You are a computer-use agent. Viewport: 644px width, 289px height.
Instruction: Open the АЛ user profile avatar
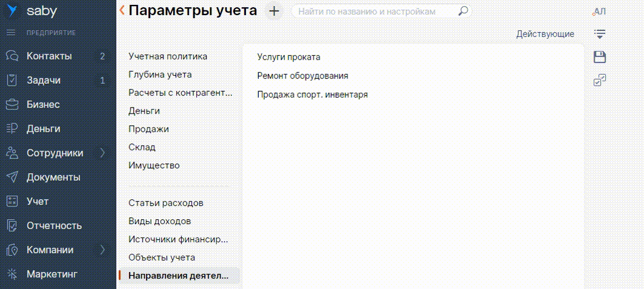(x=599, y=11)
